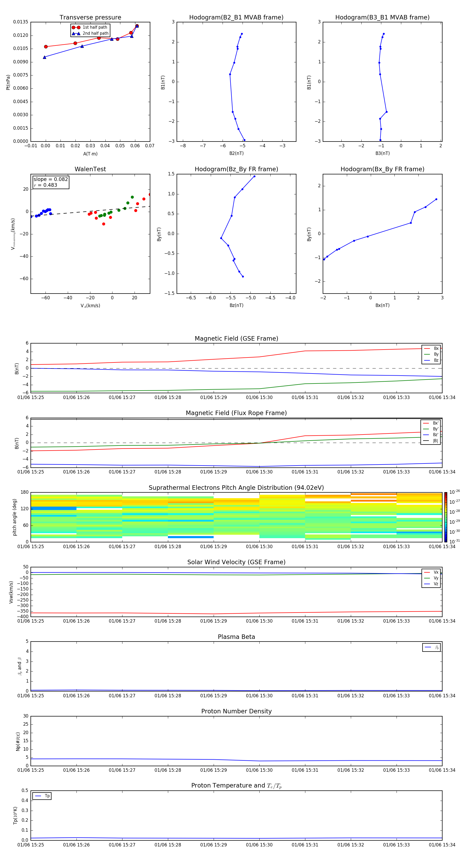
Task: Click the "Bz(nT)" x-axis label
Action: click(x=236, y=305)
